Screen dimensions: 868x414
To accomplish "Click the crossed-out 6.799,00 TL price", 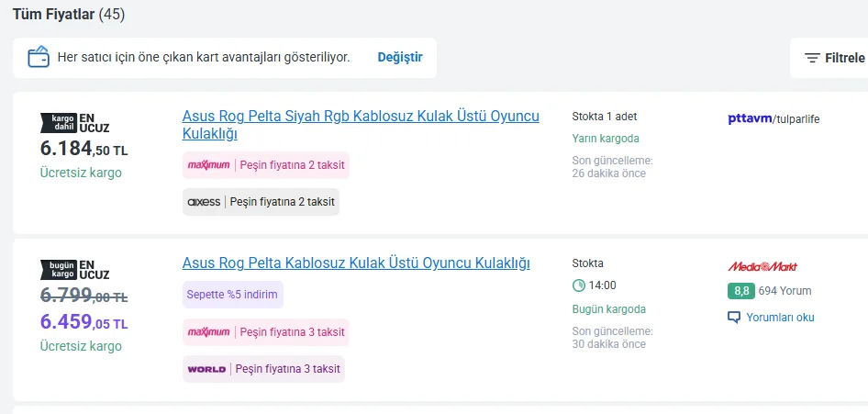I will (83, 297).
